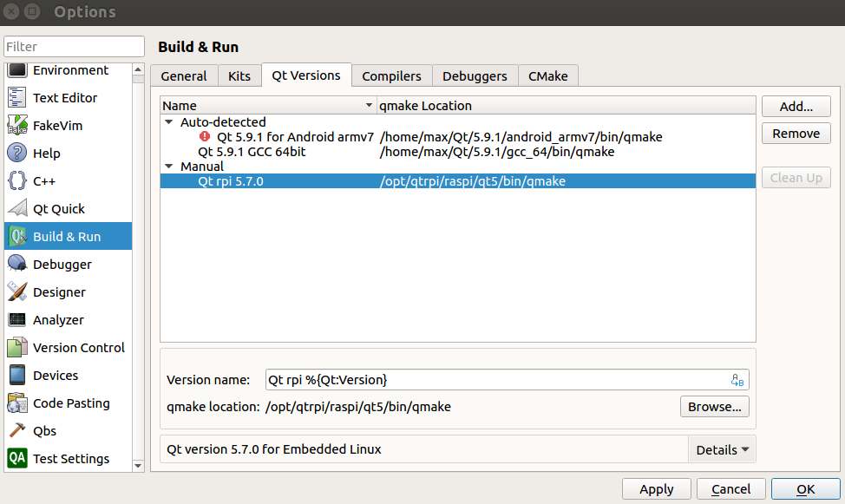Click the Clean Up button
845x504 pixels.
tap(796, 177)
